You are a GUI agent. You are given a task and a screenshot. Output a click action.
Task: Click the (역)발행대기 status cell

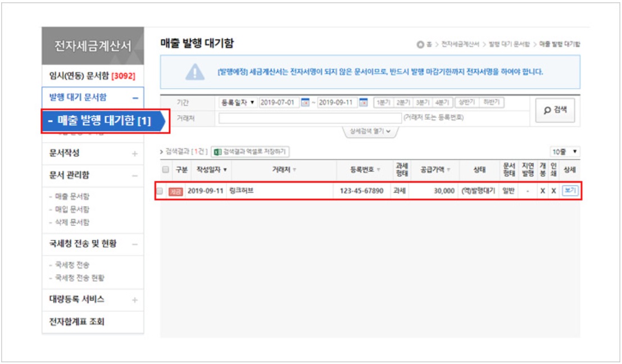point(478,191)
